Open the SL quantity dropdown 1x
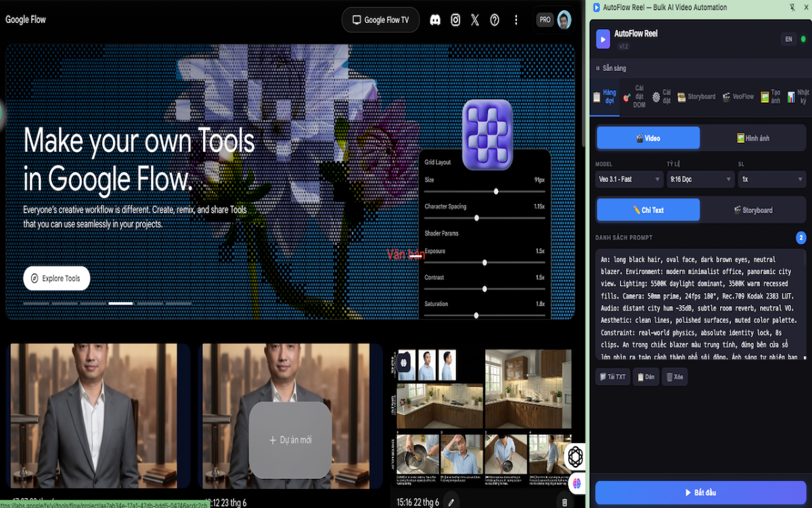 [x=771, y=179]
